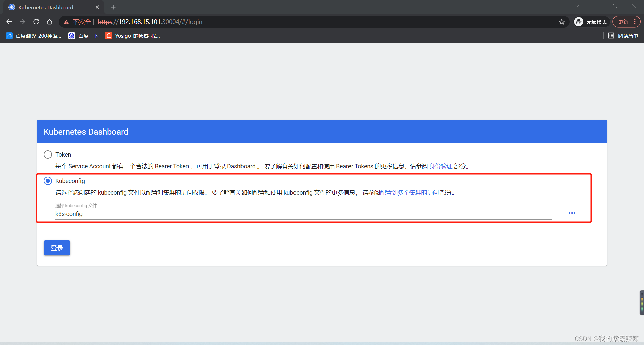
Task: Click the browser forward arrow
Action: point(22,22)
